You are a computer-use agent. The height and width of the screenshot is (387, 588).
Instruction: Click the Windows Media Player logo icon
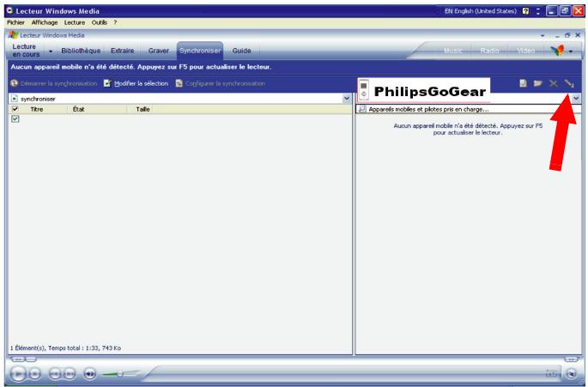pos(14,35)
